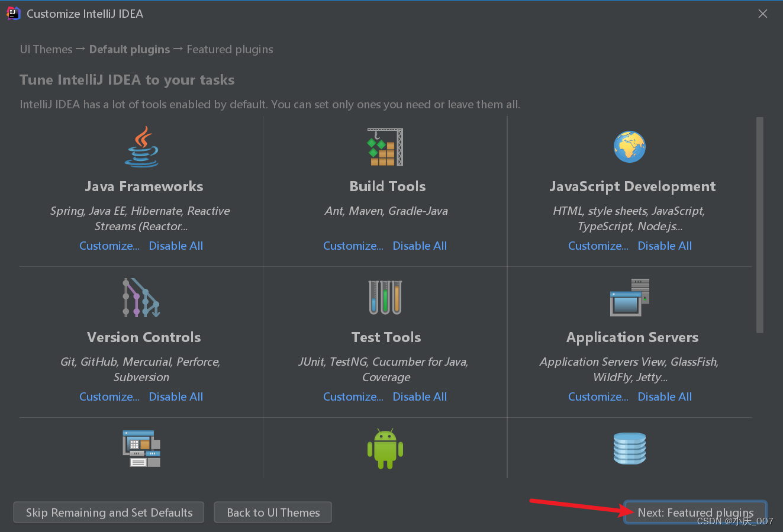Image resolution: width=783 pixels, height=532 pixels.
Task: Click the Test Tools test tubes icon
Action: pos(385,298)
